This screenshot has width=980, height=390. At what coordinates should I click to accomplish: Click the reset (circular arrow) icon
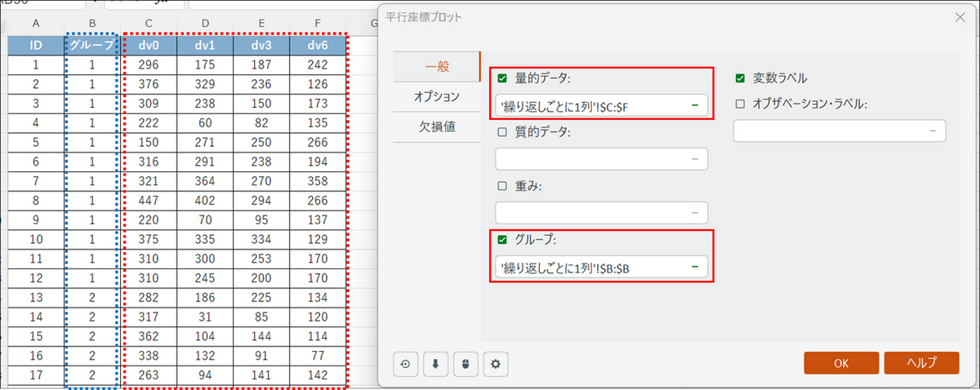pos(406,365)
